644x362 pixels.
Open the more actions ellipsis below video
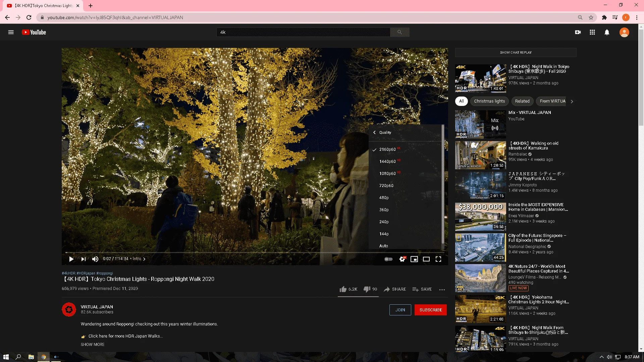tap(442, 290)
